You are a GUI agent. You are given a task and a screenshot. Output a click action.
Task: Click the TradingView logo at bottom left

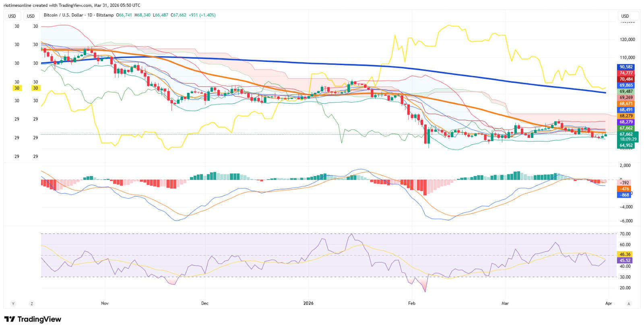33,319
